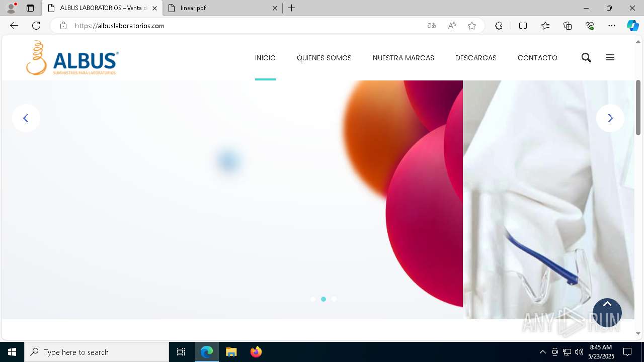Viewport: 644px width, 362px height.
Task: Open Settings and more menu
Action: point(612,26)
